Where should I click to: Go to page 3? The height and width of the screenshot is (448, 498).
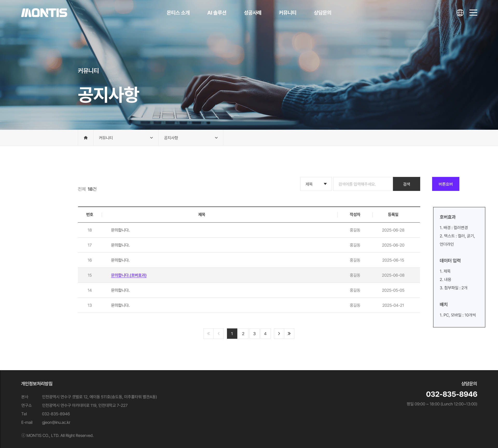tap(254, 334)
